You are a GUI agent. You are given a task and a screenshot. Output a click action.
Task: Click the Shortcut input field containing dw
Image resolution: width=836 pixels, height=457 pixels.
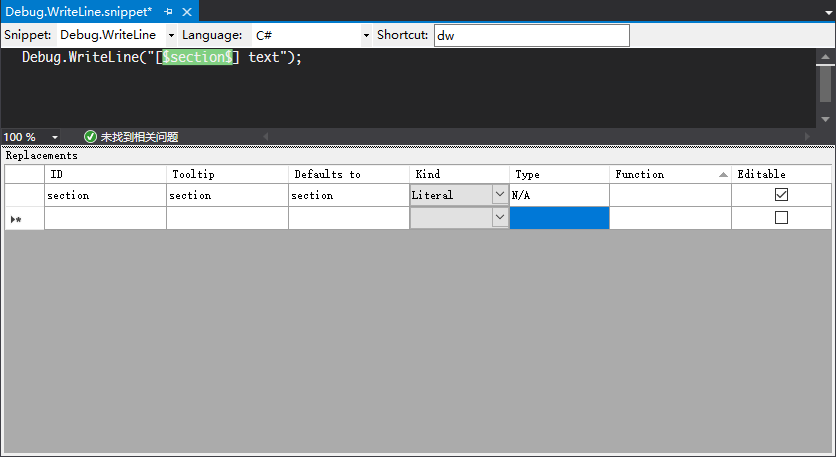pos(530,35)
